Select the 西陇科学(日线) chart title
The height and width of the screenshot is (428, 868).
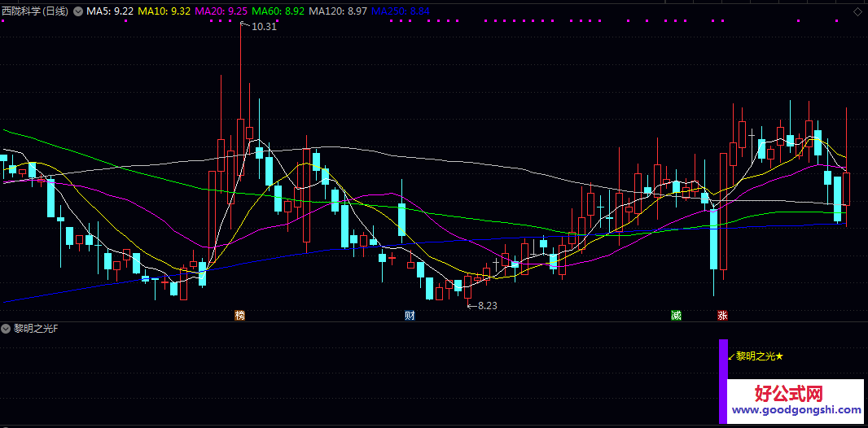click(35, 11)
